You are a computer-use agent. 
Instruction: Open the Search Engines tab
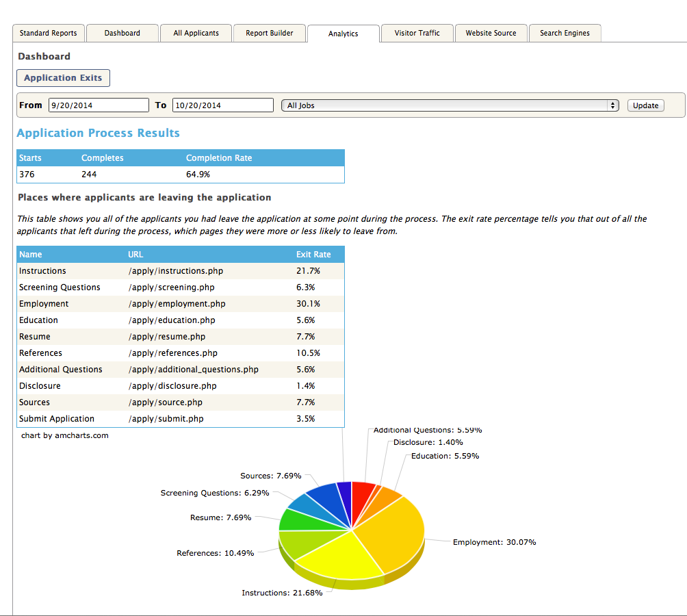(x=565, y=33)
